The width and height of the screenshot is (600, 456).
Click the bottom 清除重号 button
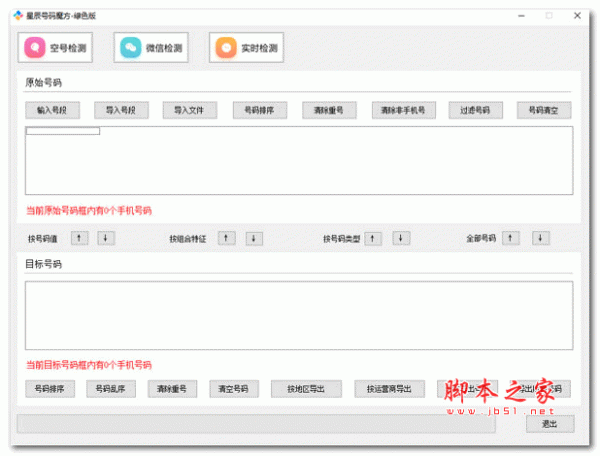(172, 389)
